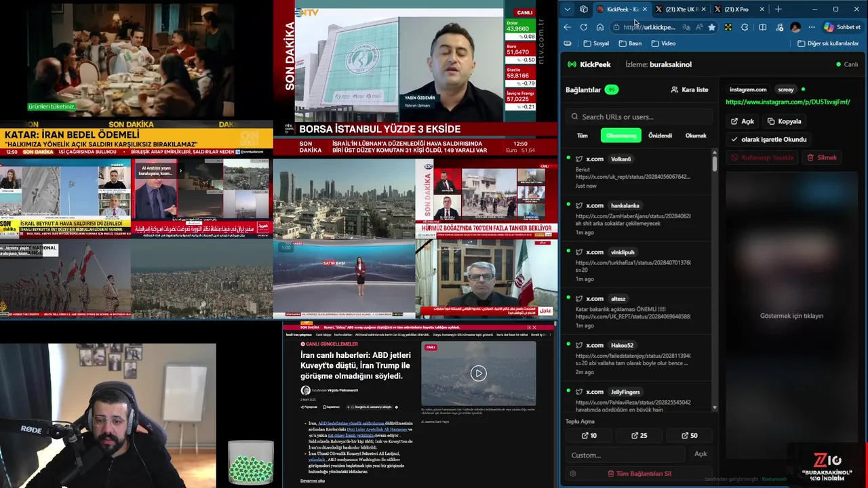Toggle olarak işaretle Okundu
Screen dimensions: 868x488
[768, 140]
